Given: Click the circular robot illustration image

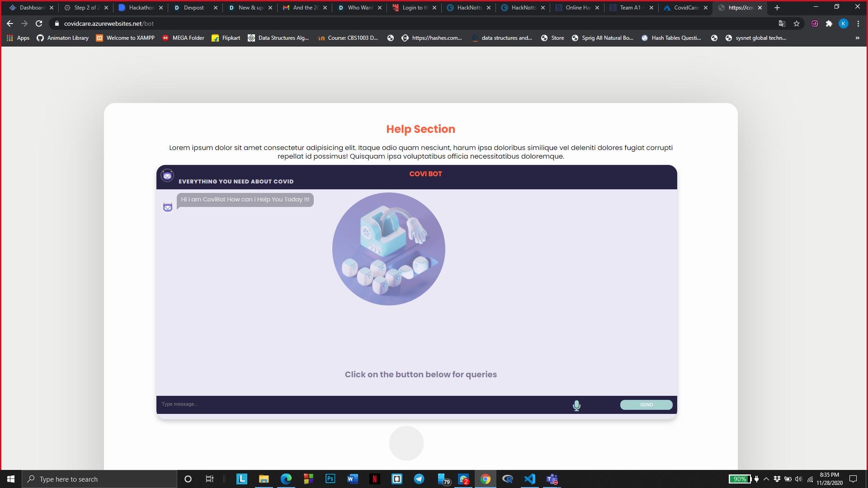Looking at the screenshot, I should (388, 249).
